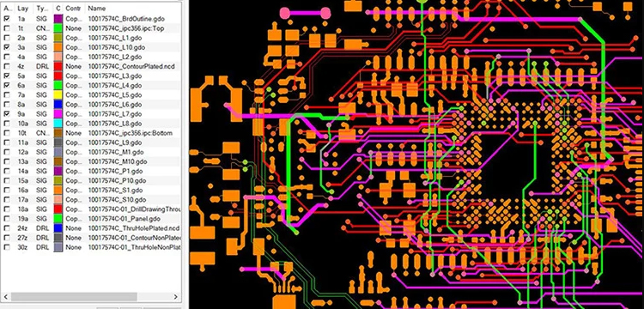Select the jpc356.ipc:Bottom layer name
644x309 pixels.
tap(131, 133)
